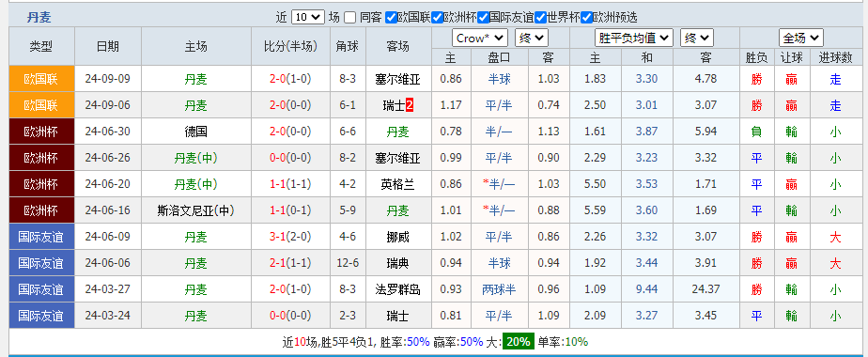Click 国际友谊 label in the 24-03-24 row
The width and height of the screenshot is (868, 357).
(x=41, y=316)
